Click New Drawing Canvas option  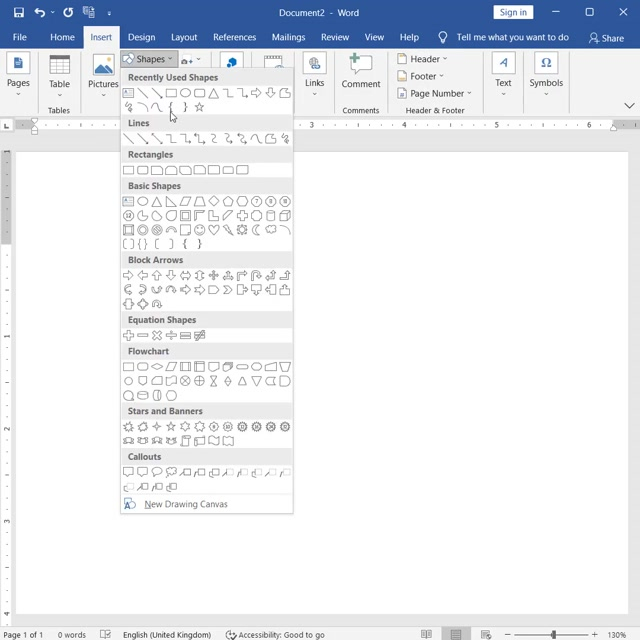(x=185, y=504)
